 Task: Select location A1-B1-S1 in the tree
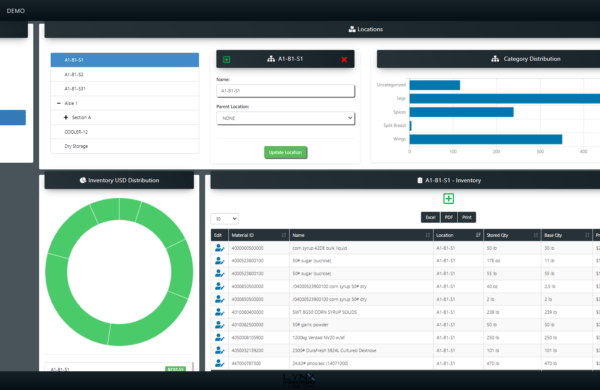125,60
